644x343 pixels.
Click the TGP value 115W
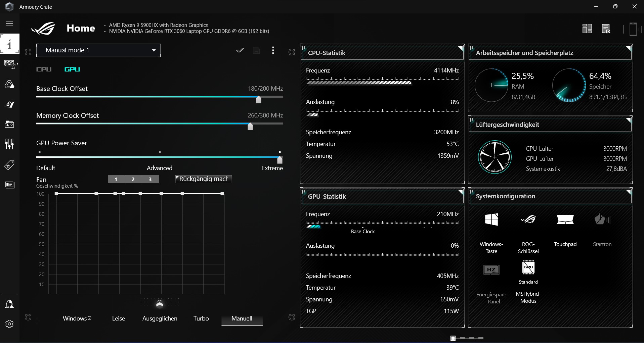click(451, 311)
